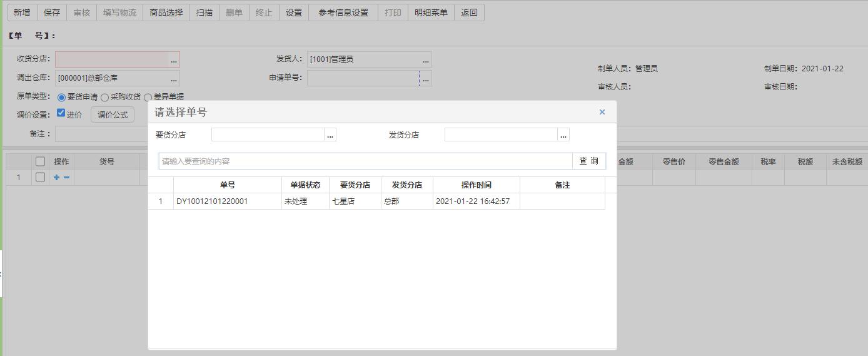This screenshot has height=356, width=868.
Task: Click the 发货分店 input in dialog
Action: [501, 135]
